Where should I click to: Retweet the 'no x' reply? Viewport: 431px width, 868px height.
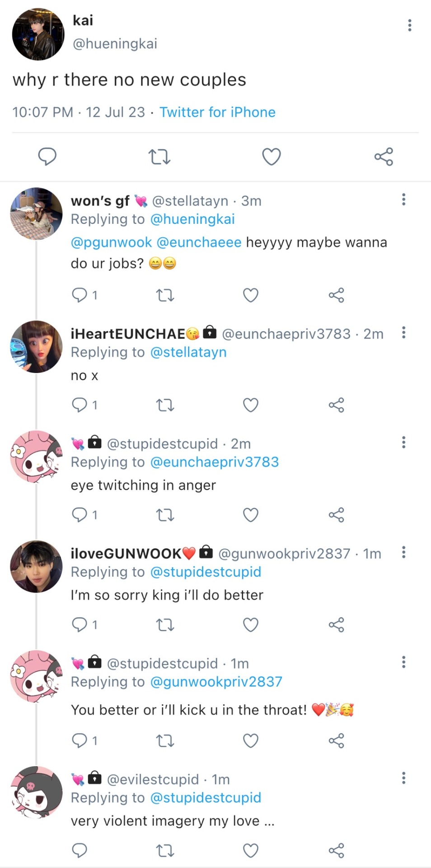pos(165,405)
